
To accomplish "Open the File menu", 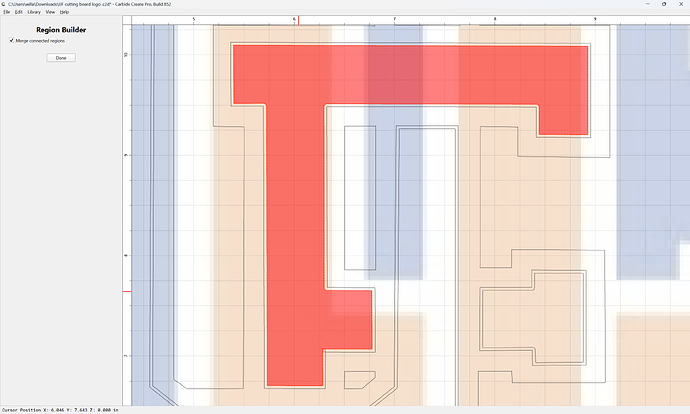I will coord(7,12).
